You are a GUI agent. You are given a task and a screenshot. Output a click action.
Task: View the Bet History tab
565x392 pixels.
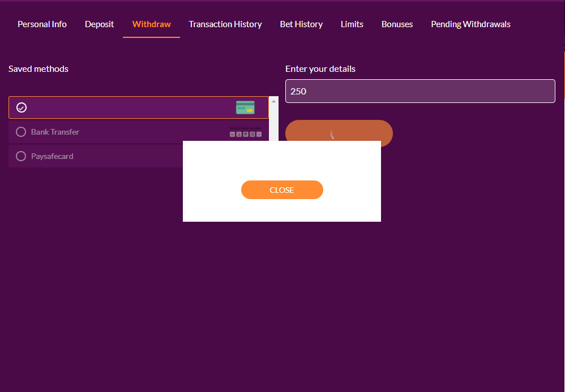click(x=301, y=24)
